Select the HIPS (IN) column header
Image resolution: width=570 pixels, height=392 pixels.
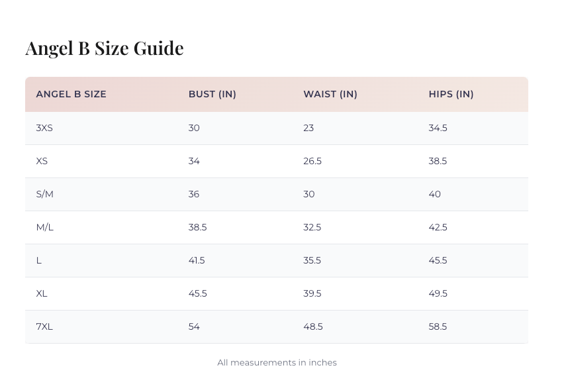click(451, 94)
